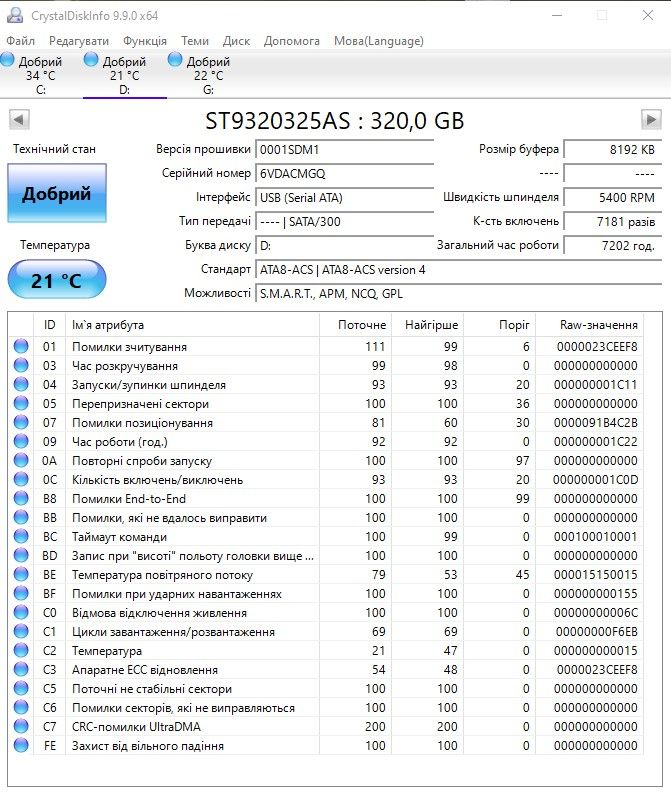Select the Час розкручування attribute name
671x794 pixels.
pyautogui.click(x=125, y=366)
